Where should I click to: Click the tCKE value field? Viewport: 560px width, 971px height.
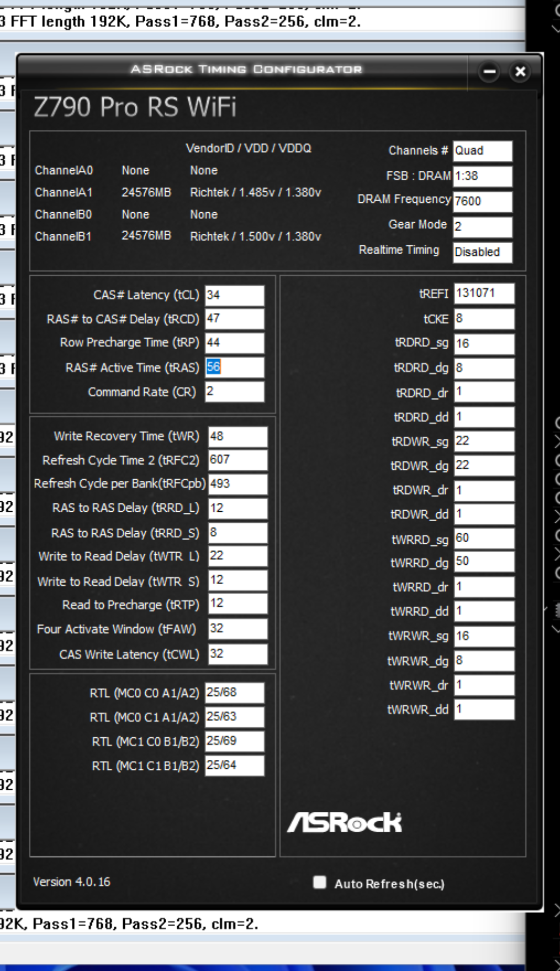click(484, 319)
